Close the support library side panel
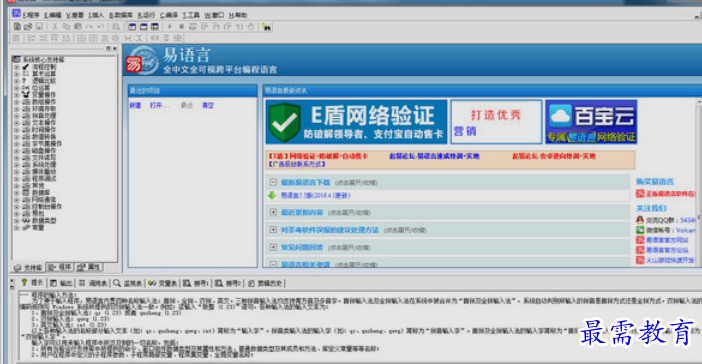702x364 pixels. click(115, 48)
